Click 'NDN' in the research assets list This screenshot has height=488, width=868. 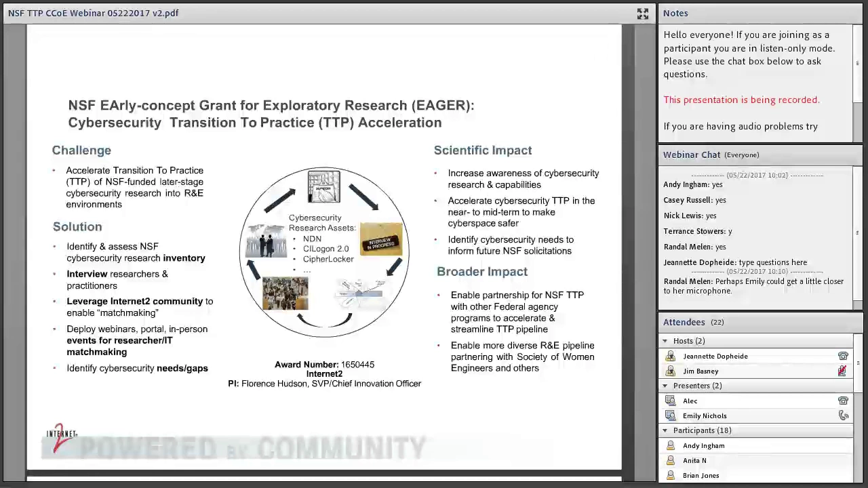pyautogui.click(x=312, y=239)
